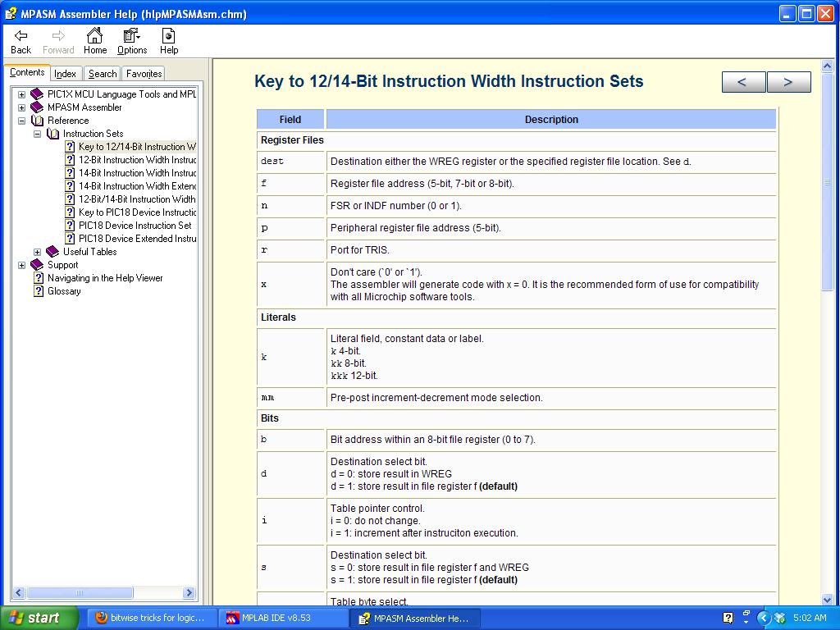Click the tray expand arrow icon
This screenshot has width=840, height=630.
coord(764,619)
